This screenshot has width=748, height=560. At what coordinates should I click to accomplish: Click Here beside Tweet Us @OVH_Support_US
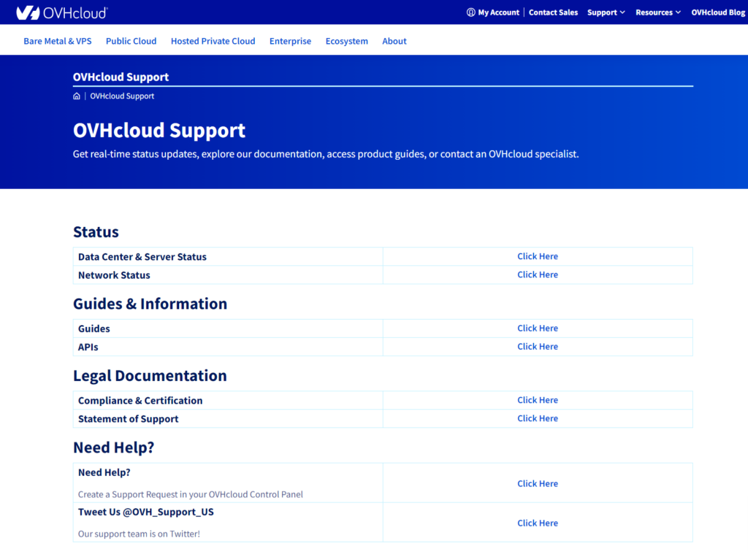point(538,523)
